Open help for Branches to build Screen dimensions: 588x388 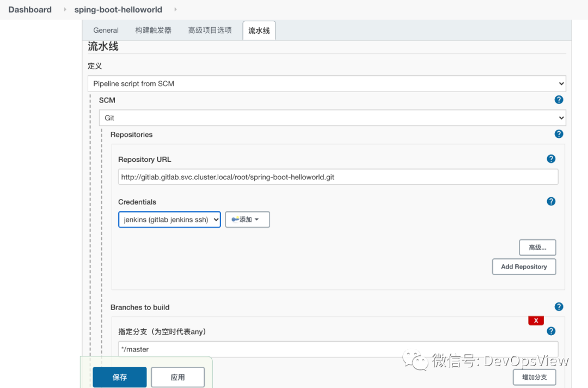point(559,307)
